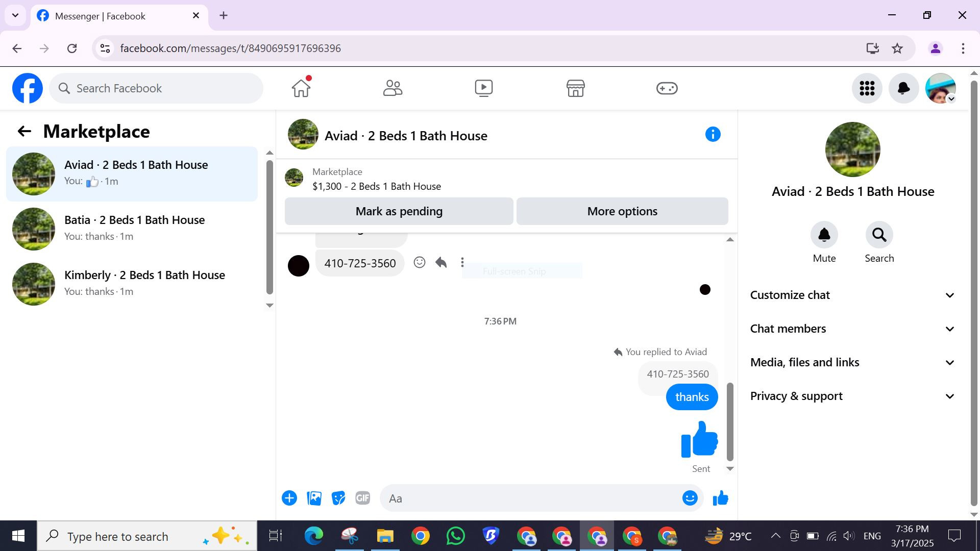Click More options button
980x551 pixels.
tap(622, 211)
